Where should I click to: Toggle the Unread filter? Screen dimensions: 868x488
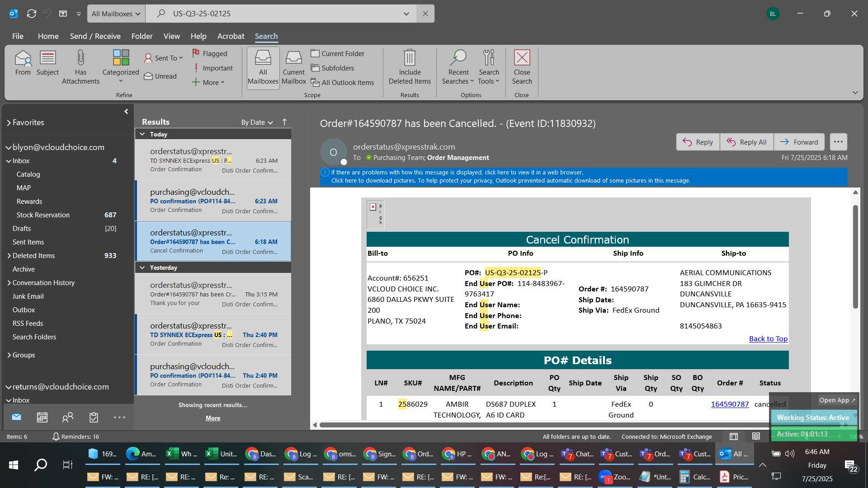[160, 76]
